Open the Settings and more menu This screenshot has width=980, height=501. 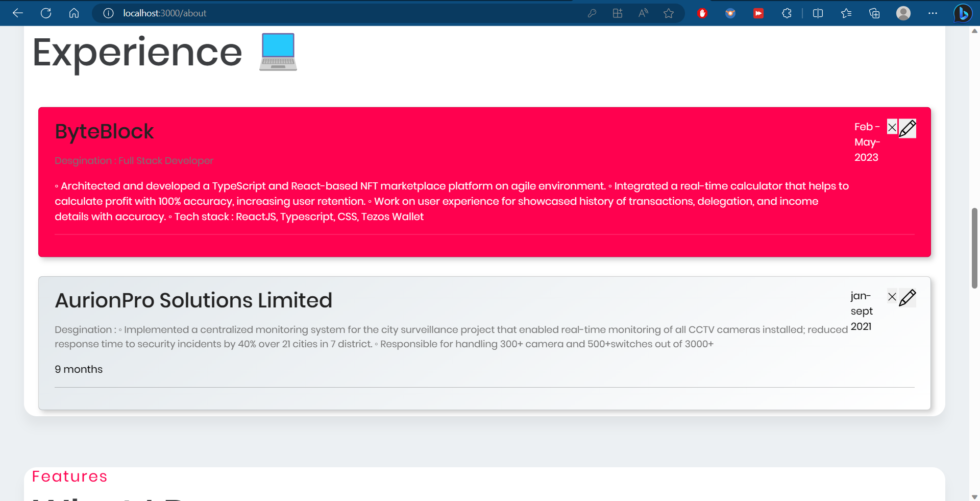click(934, 13)
